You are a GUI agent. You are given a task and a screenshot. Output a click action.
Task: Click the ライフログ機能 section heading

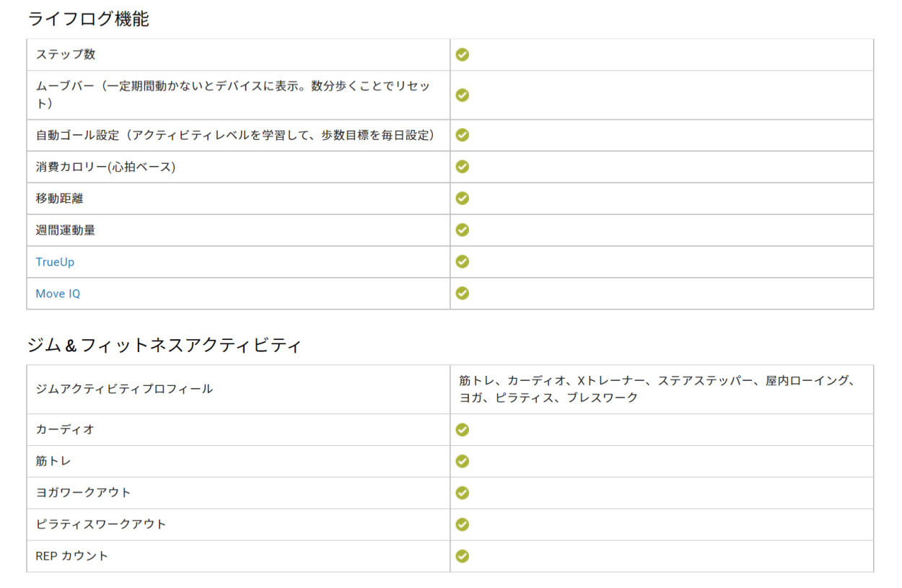pyautogui.click(x=88, y=19)
